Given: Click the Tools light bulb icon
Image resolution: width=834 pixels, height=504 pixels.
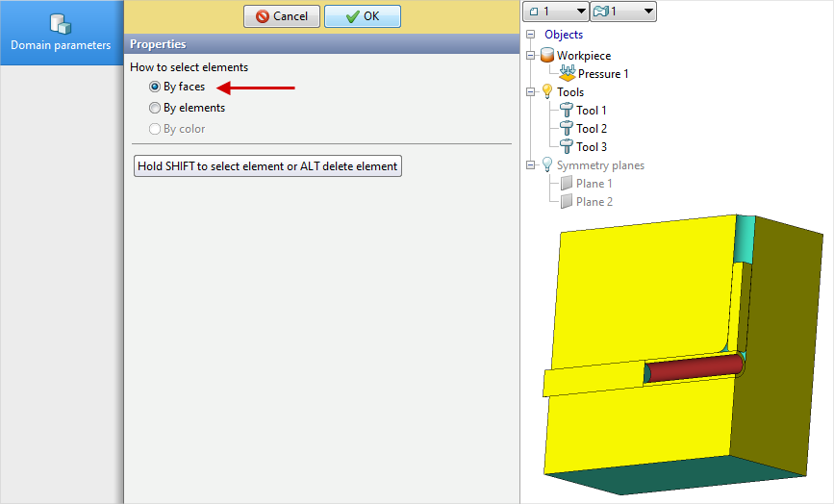Looking at the screenshot, I should coord(547,92).
